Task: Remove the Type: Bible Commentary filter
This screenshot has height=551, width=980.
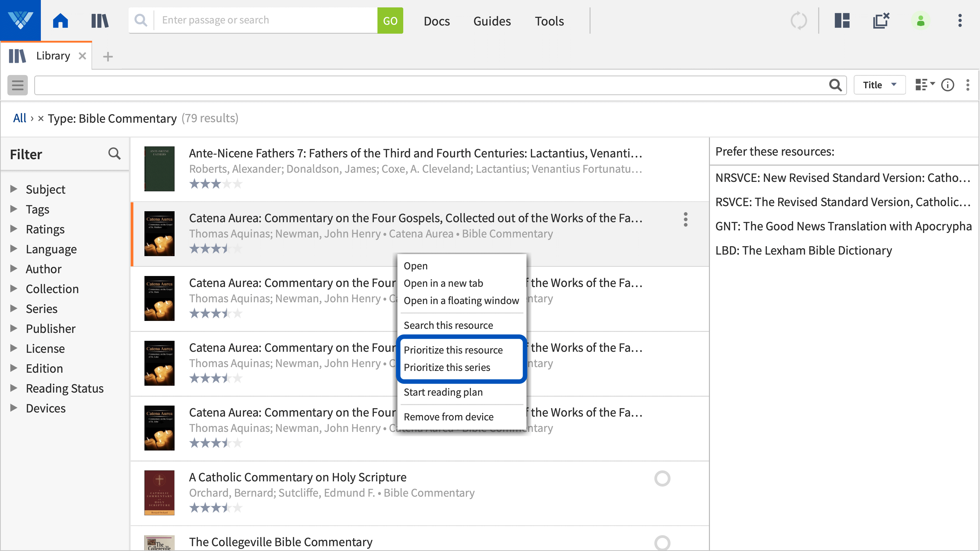Action: 41,119
